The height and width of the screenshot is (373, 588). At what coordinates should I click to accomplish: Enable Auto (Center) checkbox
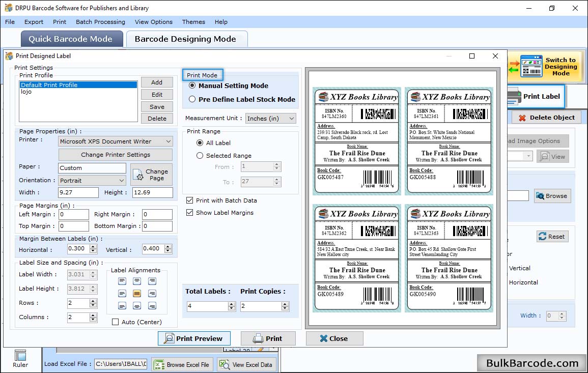click(116, 322)
